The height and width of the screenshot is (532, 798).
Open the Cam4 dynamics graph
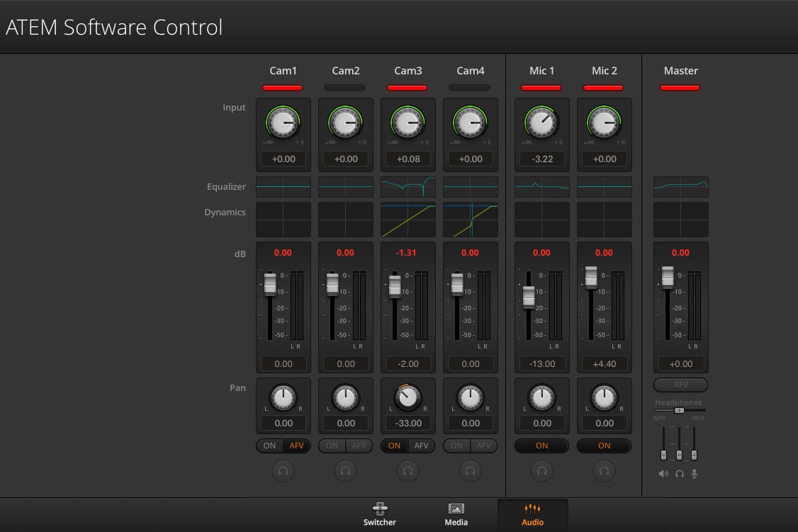click(471, 220)
